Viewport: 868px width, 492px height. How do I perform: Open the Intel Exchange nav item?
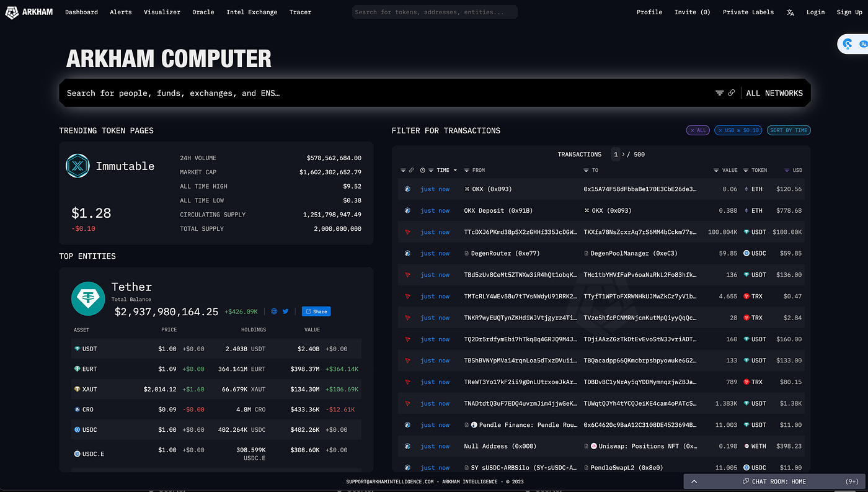252,12
